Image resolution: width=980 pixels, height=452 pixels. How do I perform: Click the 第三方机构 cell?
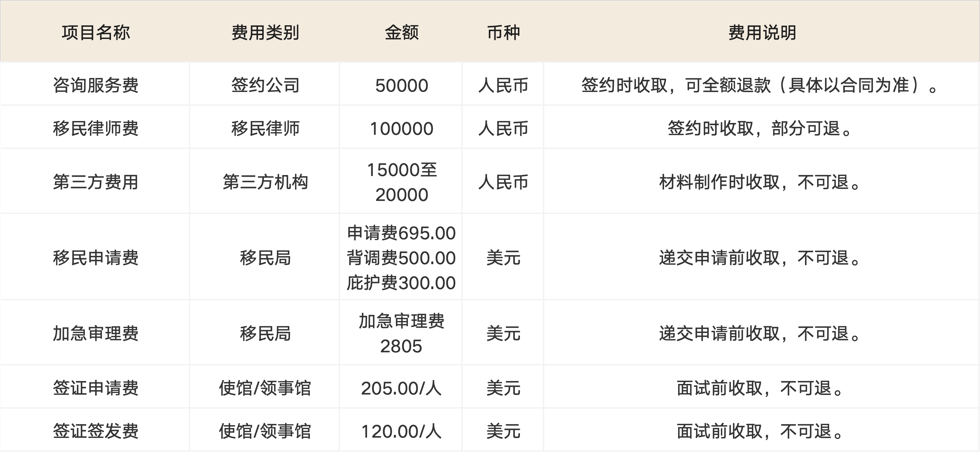click(265, 182)
